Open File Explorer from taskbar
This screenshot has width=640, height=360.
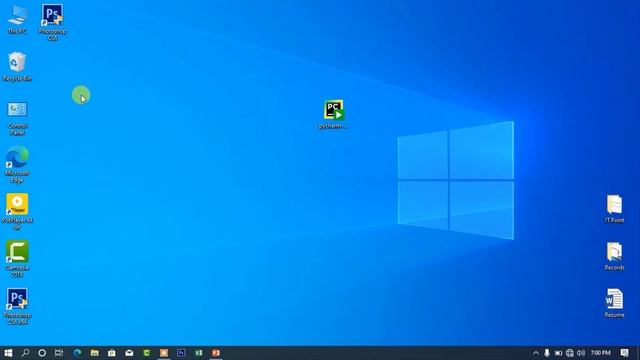click(94, 353)
